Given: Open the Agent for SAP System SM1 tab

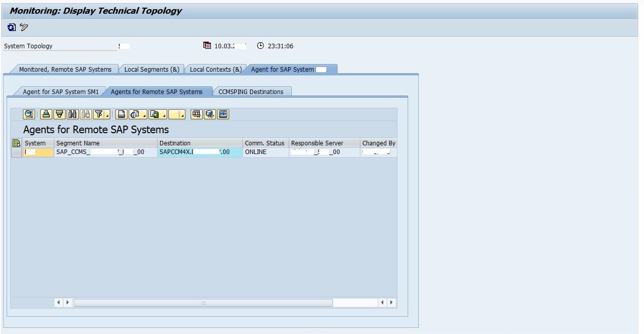Looking at the screenshot, I should [x=61, y=92].
